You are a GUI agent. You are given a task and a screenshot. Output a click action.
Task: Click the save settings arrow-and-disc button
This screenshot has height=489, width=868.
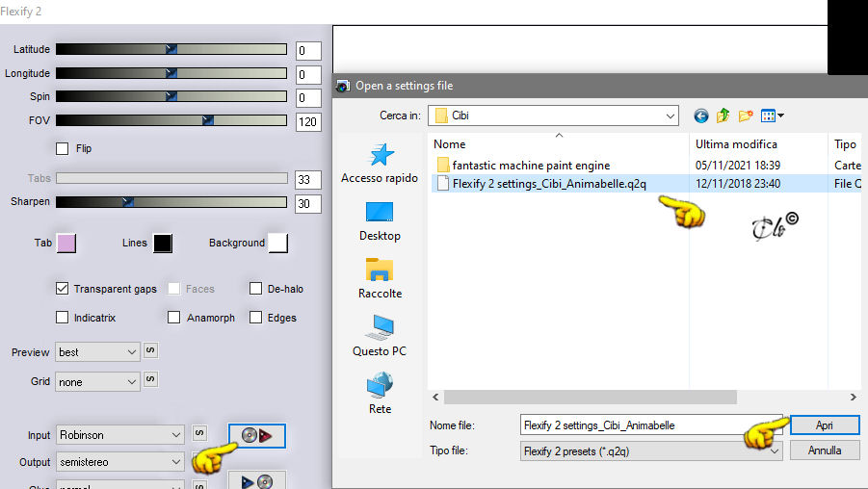click(x=257, y=480)
